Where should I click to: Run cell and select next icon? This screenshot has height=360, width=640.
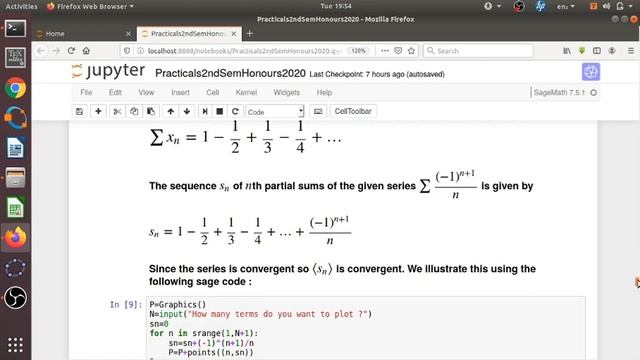[x=205, y=111]
